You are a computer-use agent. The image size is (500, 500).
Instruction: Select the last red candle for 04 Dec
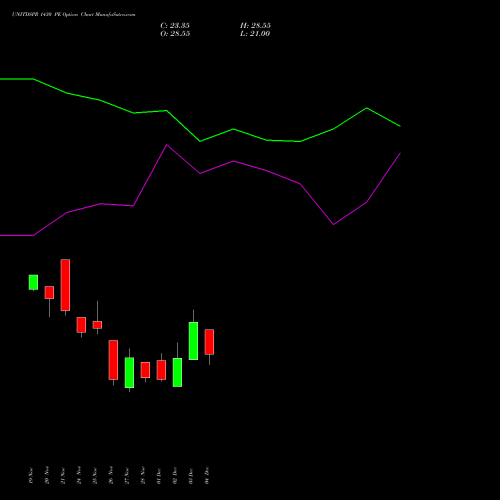point(209,342)
